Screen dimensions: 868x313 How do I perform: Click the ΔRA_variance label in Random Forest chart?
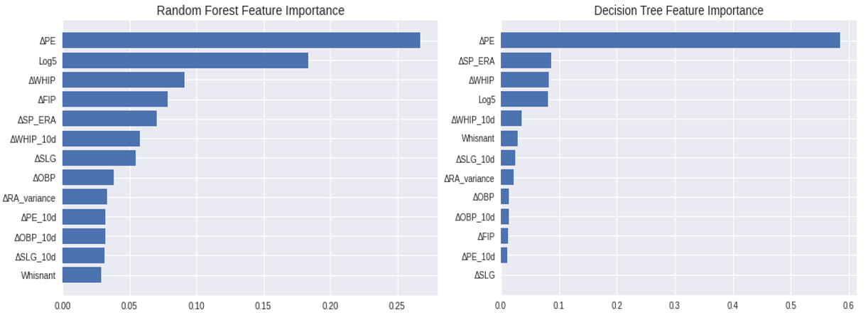click(x=29, y=197)
